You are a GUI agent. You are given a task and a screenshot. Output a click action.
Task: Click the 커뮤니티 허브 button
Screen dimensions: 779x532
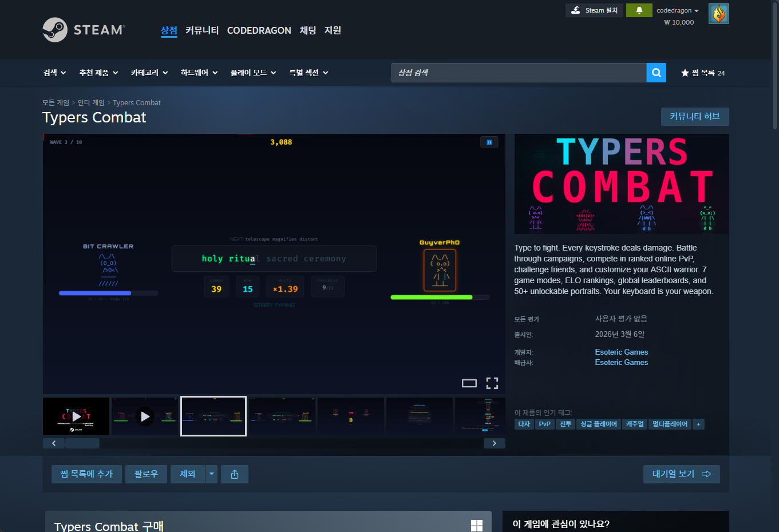(695, 117)
